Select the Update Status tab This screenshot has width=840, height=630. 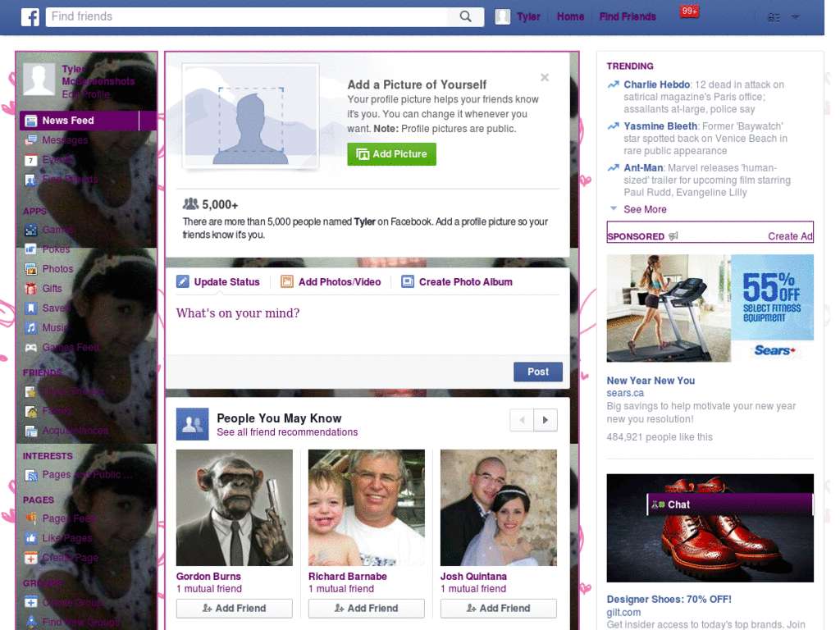[218, 282]
